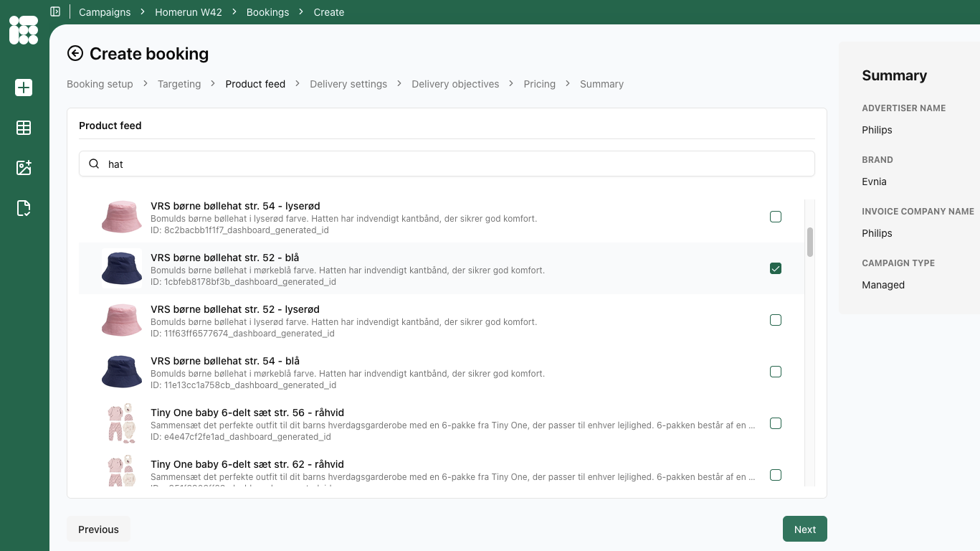Toggle the sidebar panel icon in the top bar

[x=55, y=11]
